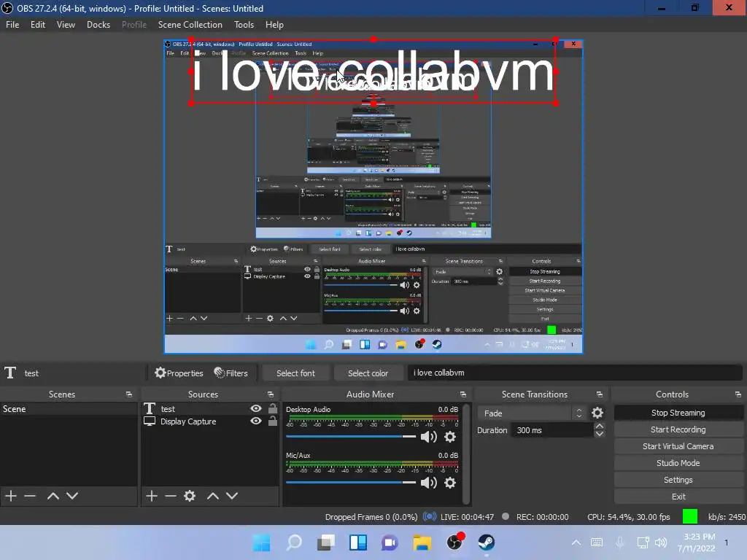Open the View menu

pos(66,25)
